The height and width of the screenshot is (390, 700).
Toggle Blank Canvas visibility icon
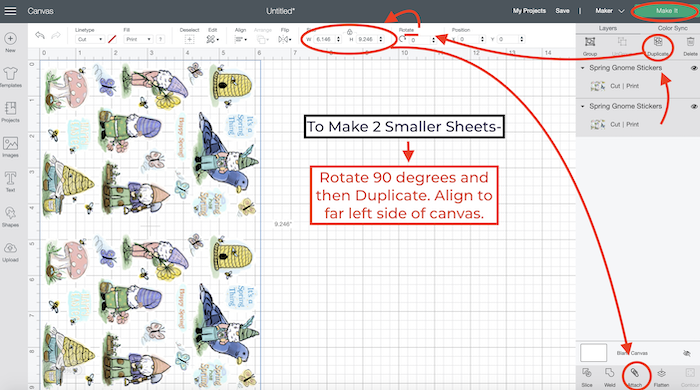687,353
